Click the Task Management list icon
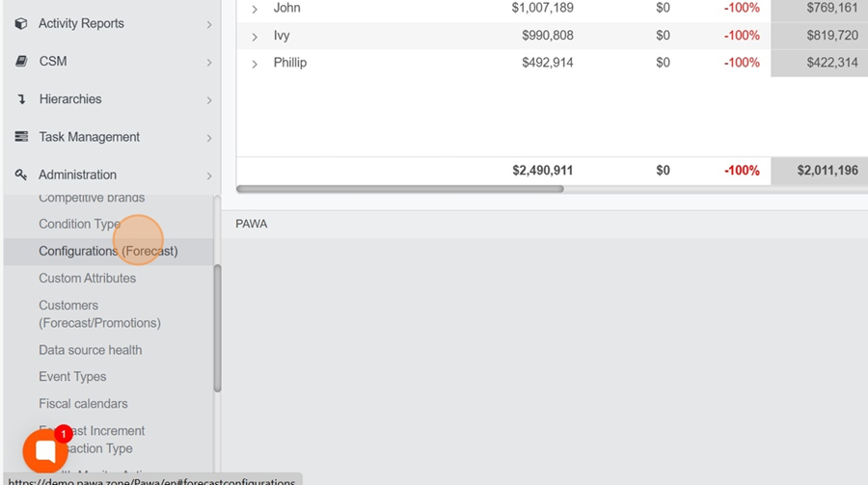868x485 pixels. coord(21,137)
